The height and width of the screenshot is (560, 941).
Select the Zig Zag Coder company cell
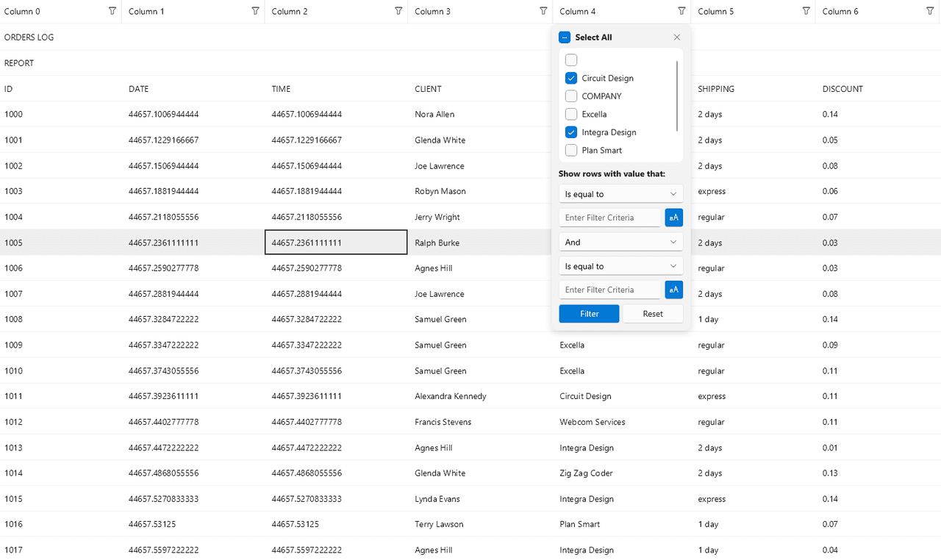[x=622, y=473]
